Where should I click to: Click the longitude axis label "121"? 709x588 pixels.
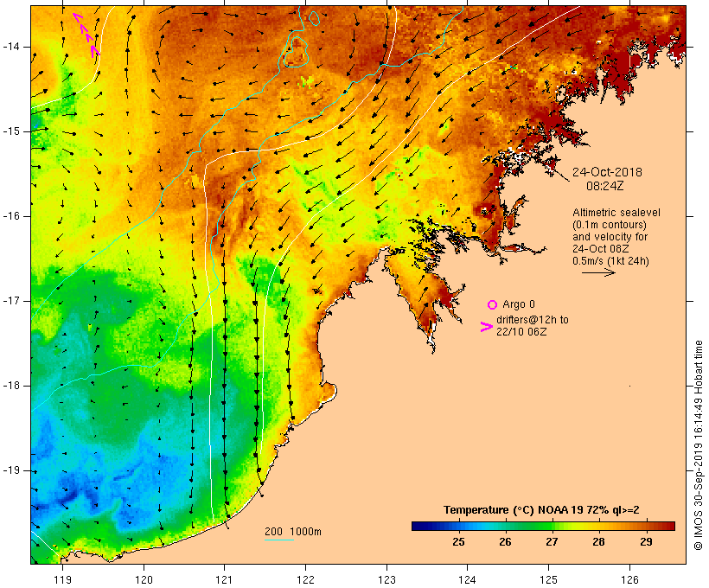(x=224, y=579)
